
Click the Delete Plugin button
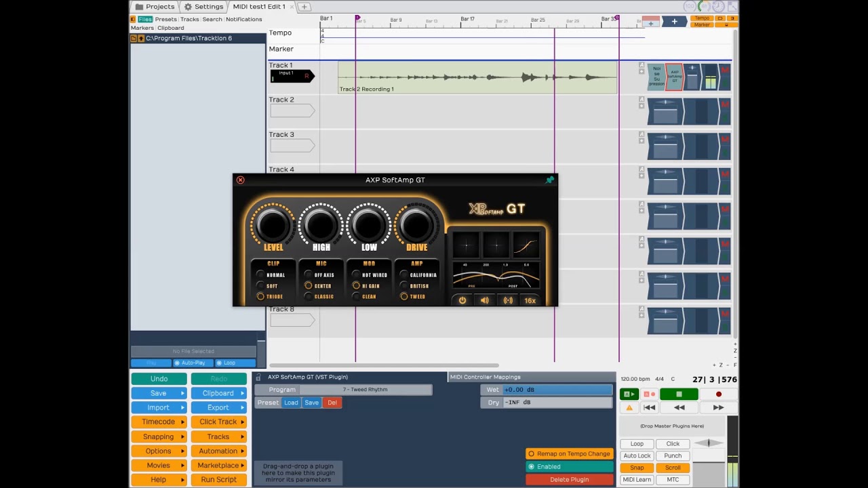click(x=570, y=479)
